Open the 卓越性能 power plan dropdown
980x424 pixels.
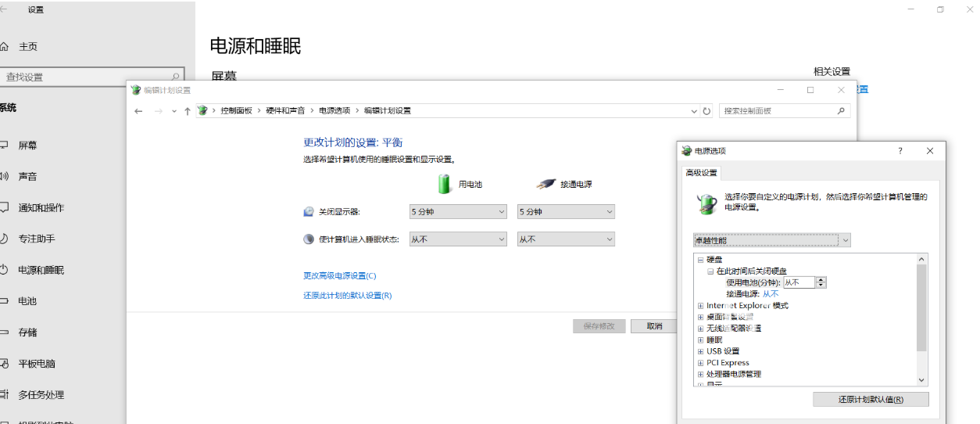pyautogui.click(x=771, y=240)
